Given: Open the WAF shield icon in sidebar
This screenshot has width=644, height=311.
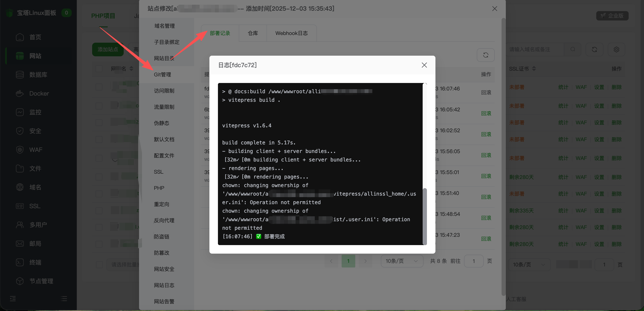Looking at the screenshot, I should [x=19, y=150].
